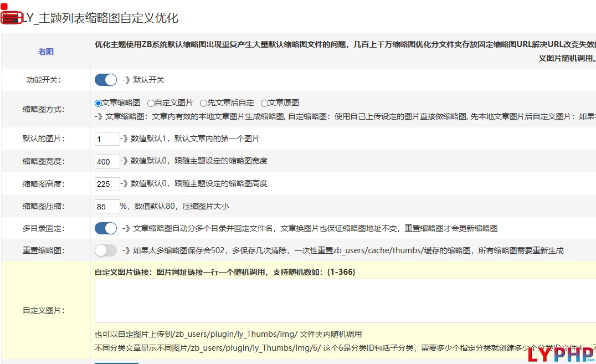Click the 缩略图方式 row label
Viewport: 596px width, 364px height.
(x=44, y=109)
